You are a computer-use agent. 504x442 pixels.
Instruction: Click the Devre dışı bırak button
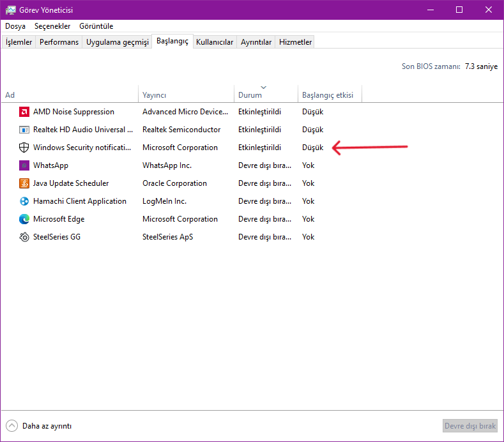pyautogui.click(x=470, y=426)
